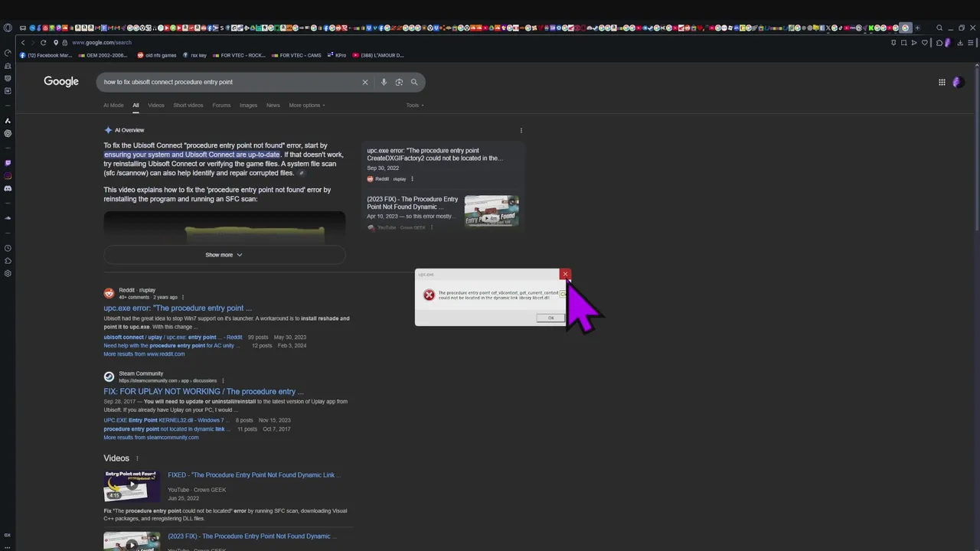This screenshot has width=980, height=551.
Task: Open 'More results from steamcommunity.com'
Action: point(151,438)
